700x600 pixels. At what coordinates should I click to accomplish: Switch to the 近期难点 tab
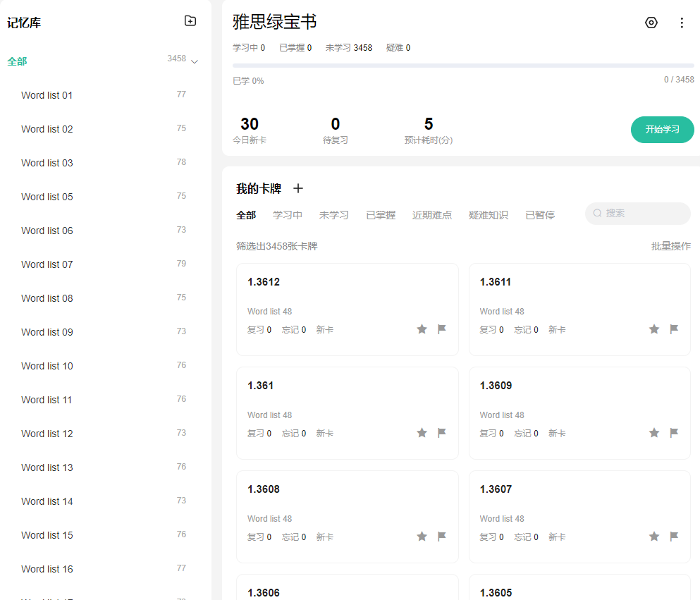click(x=432, y=215)
